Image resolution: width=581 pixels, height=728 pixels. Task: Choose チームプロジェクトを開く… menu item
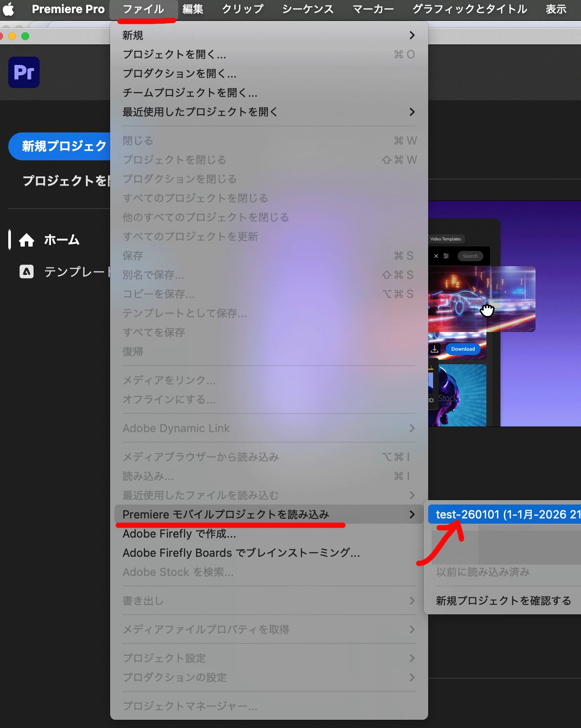(x=269, y=93)
